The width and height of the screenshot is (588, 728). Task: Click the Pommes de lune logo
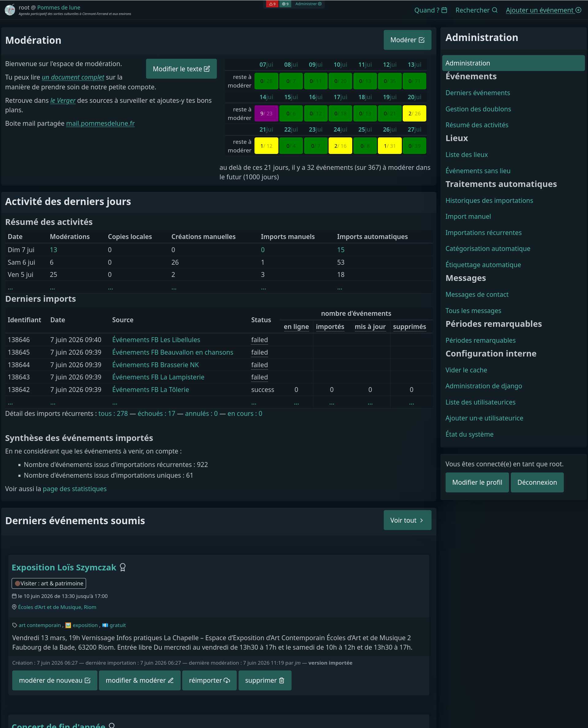pos(10,10)
